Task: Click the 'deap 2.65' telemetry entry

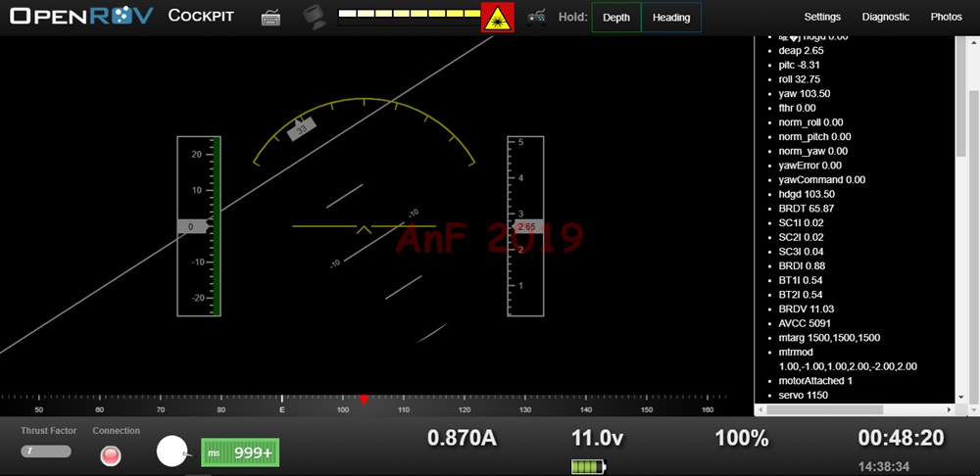Action: (801, 51)
